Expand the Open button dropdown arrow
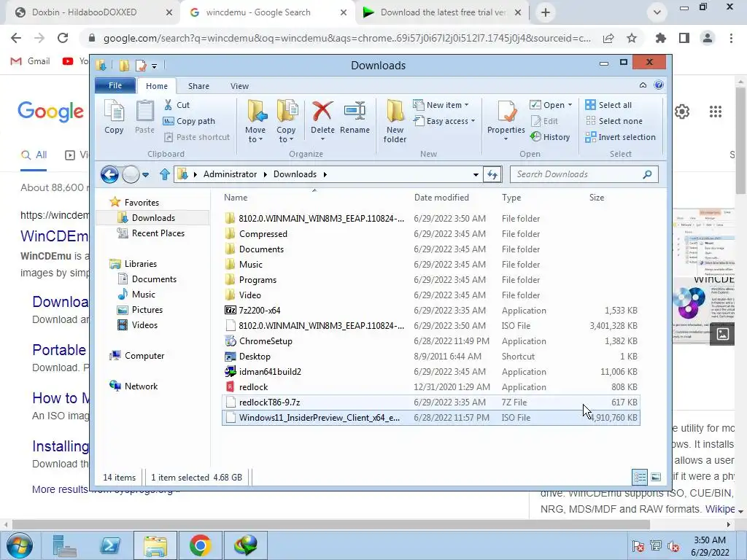Viewport: 747px width, 560px height. point(570,105)
